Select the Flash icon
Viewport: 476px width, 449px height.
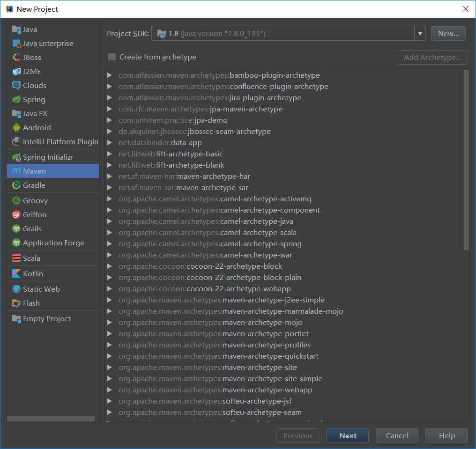pyautogui.click(x=16, y=303)
